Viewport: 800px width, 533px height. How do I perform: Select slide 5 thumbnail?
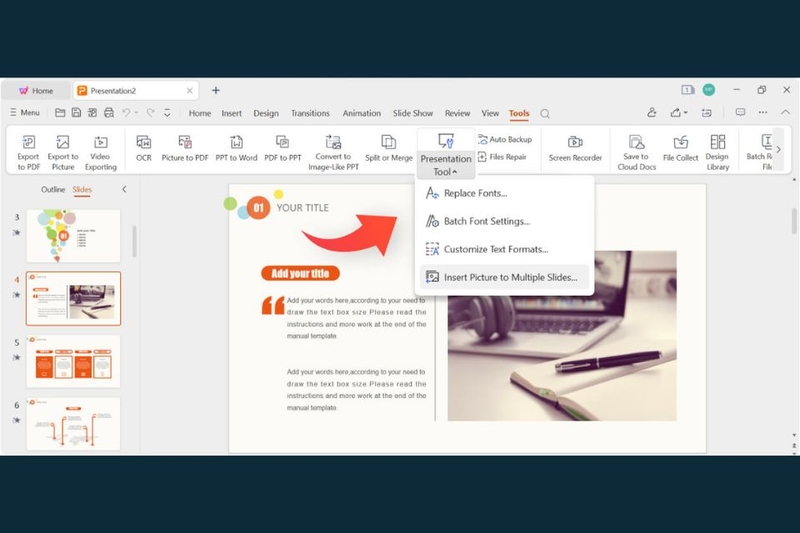(x=73, y=361)
